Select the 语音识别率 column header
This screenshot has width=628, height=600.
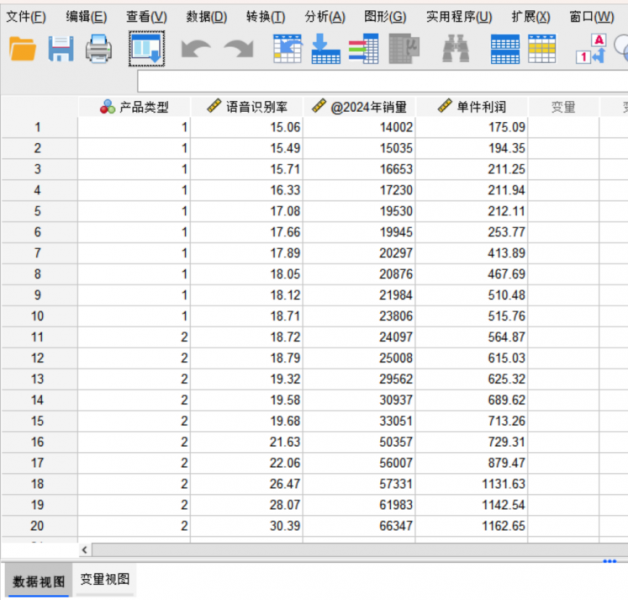coord(248,107)
